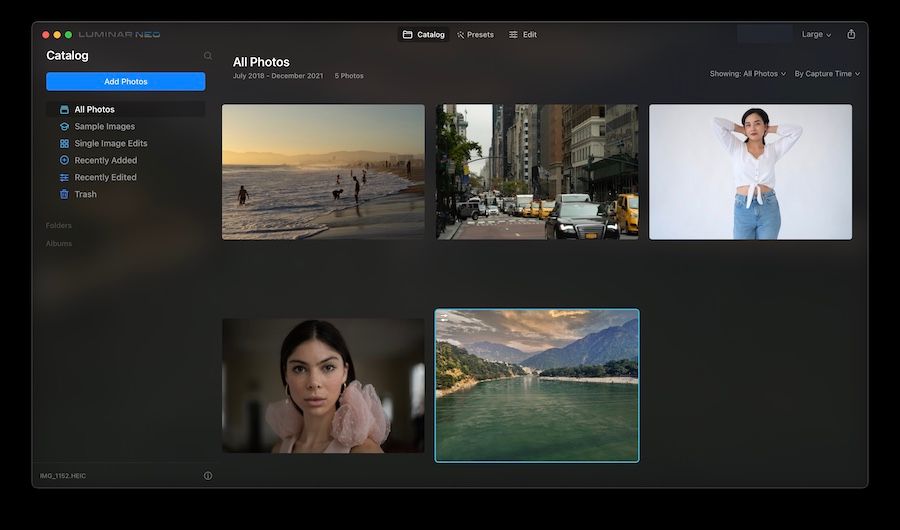Open the Showing: All Photos filter dropdown
This screenshot has width=900, height=530.
coord(747,74)
